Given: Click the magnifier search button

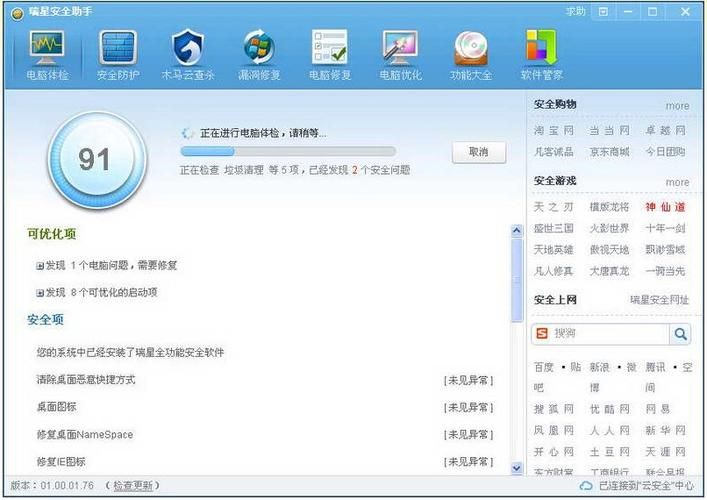Looking at the screenshot, I should (x=680, y=334).
